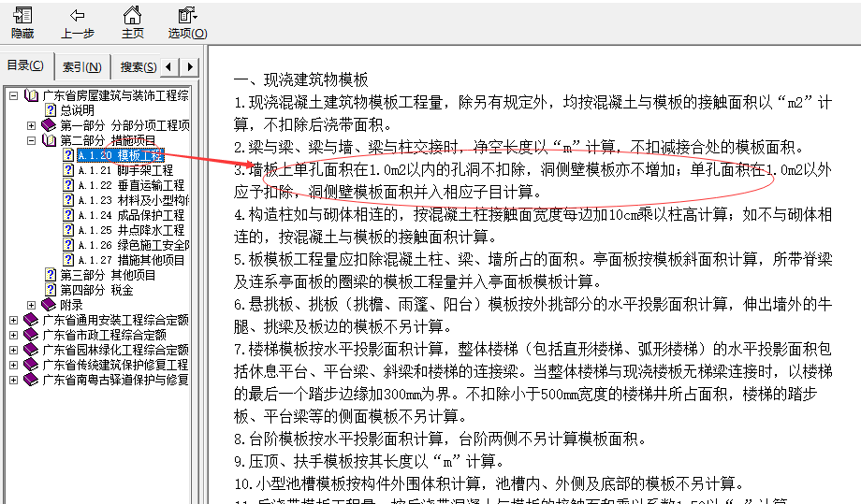Click the book icon beside 广东省市政工程综合定额

tap(31, 335)
